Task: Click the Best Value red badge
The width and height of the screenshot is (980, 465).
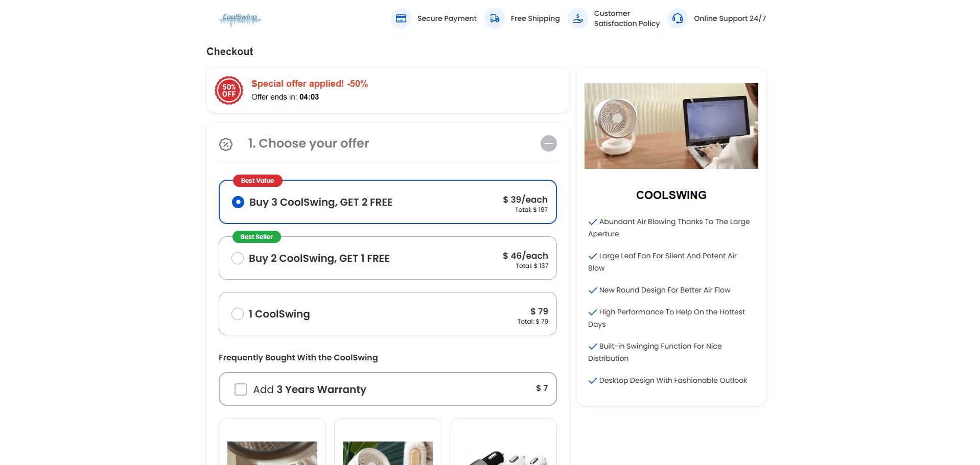Action: click(x=258, y=181)
